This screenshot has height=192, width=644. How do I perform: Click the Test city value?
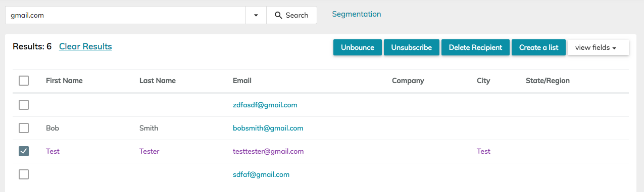click(483, 151)
